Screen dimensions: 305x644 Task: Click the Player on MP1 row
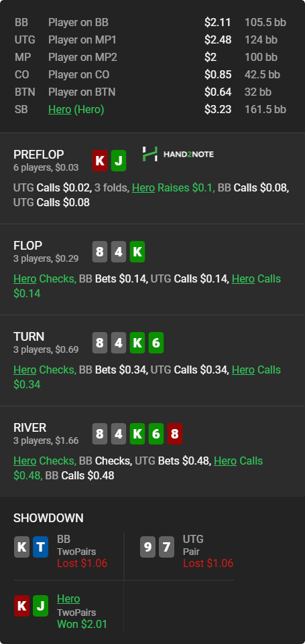click(x=153, y=40)
